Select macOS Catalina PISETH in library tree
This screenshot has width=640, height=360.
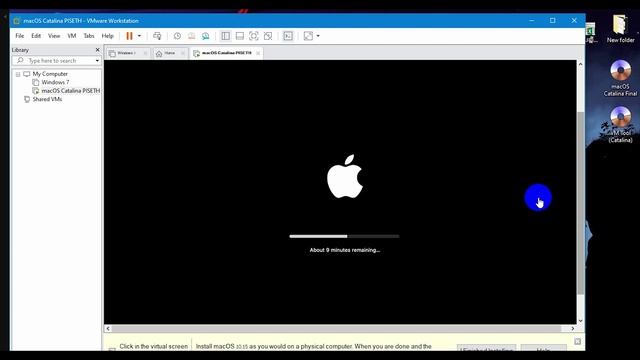click(x=70, y=91)
